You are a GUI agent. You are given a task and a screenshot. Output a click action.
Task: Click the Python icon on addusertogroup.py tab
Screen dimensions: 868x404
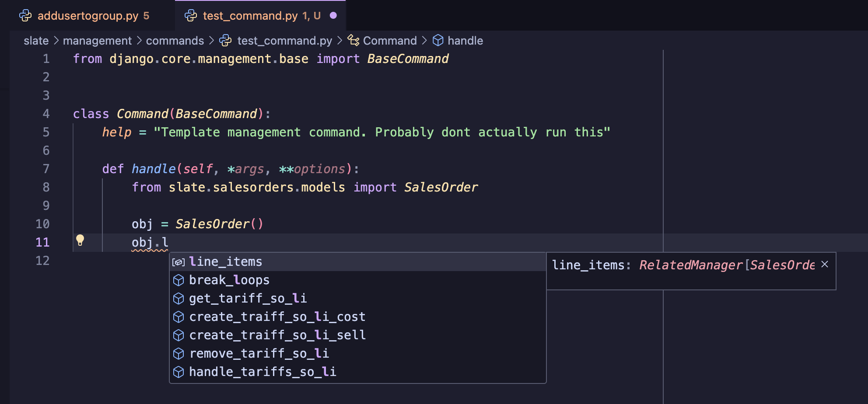coord(26,15)
